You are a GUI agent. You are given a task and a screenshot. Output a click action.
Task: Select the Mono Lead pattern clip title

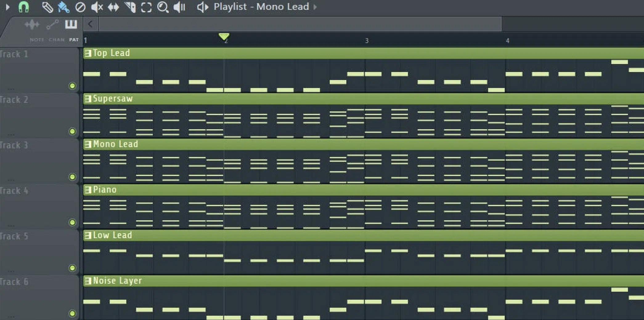[116, 144]
